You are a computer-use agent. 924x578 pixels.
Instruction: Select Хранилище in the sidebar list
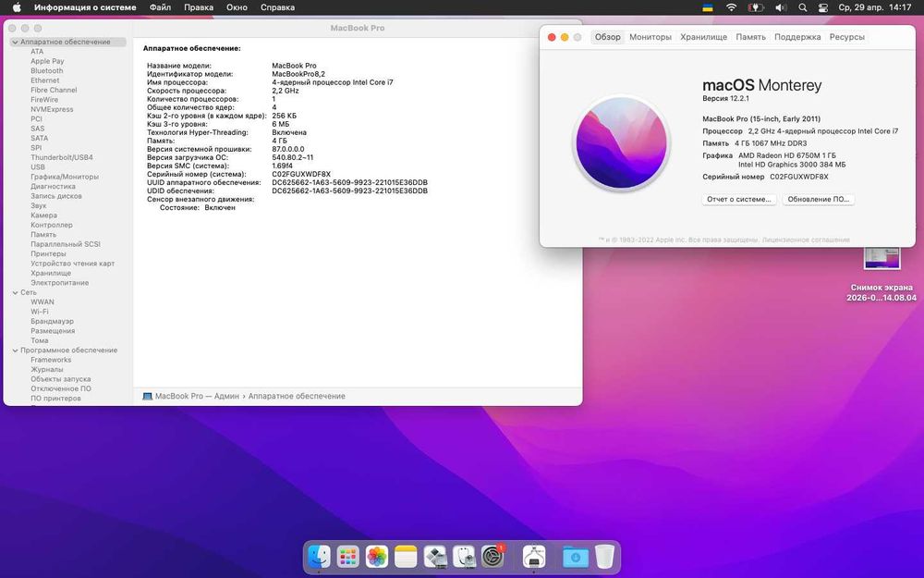coord(51,273)
